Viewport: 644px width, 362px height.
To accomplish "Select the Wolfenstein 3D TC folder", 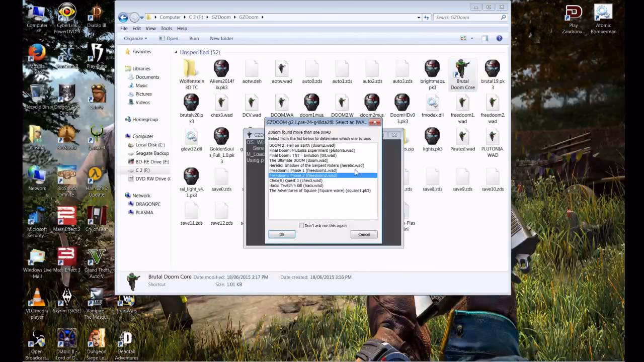I will [x=192, y=74].
